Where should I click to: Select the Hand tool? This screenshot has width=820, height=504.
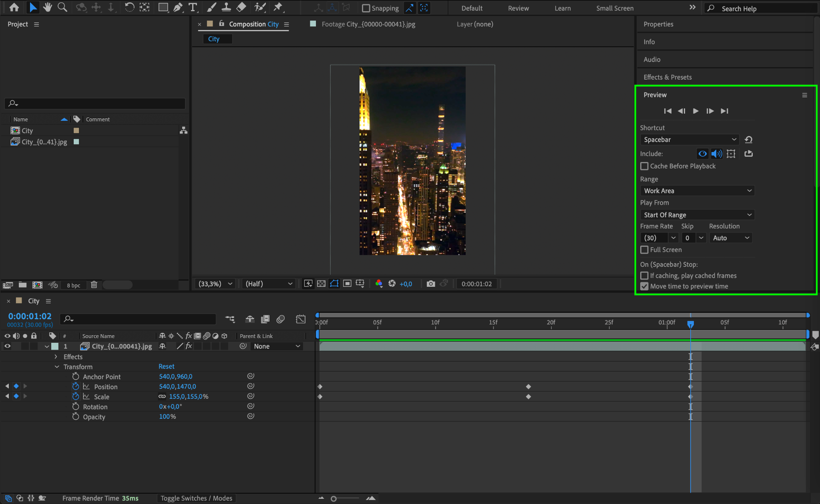tap(48, 7)
